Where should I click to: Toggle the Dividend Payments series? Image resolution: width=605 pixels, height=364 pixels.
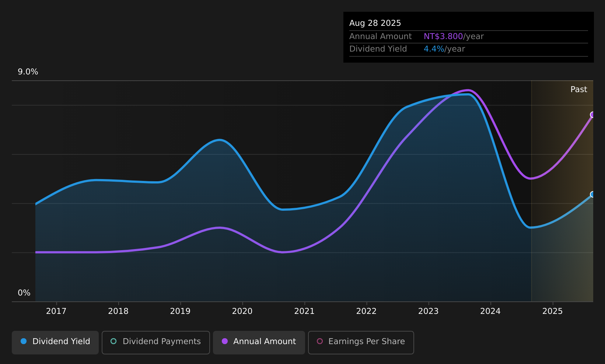[x=156, y=342]
